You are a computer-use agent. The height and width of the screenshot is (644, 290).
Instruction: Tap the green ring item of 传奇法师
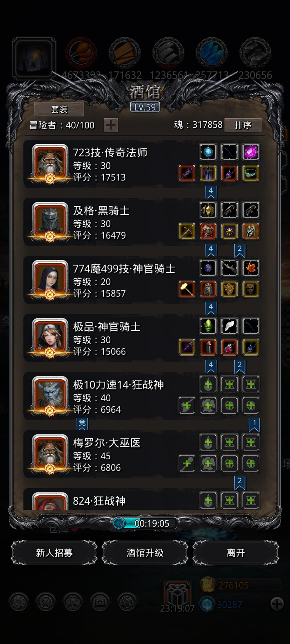pos(251,173)
